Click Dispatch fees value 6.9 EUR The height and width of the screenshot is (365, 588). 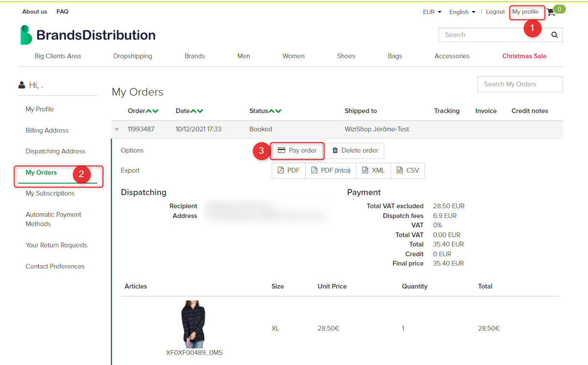click(445, 216)
